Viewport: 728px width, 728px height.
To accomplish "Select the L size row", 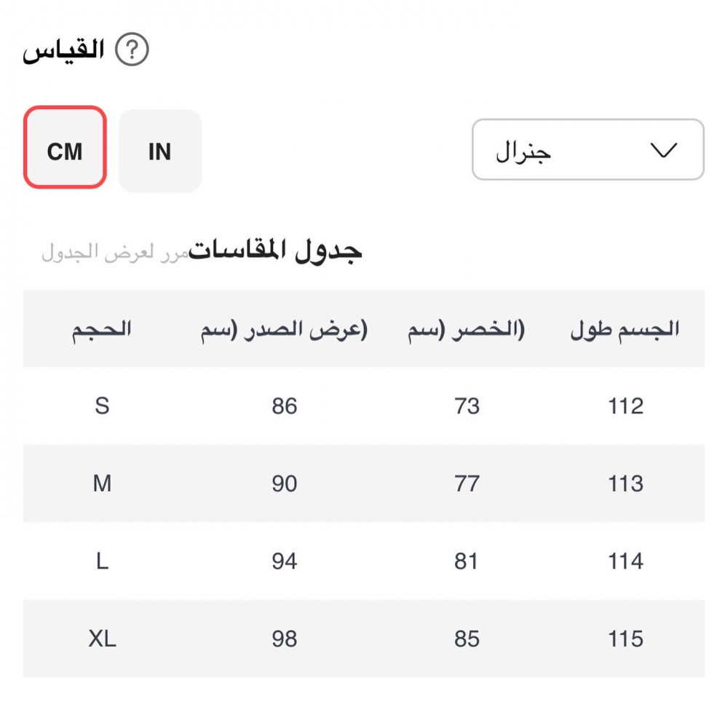I will click(x=102, y=561).
